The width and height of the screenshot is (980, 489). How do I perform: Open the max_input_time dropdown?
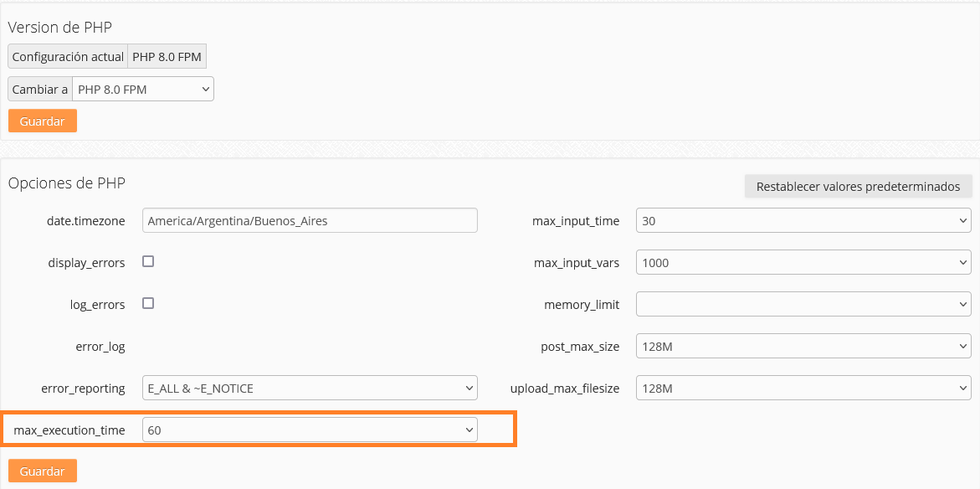point(803,221)
